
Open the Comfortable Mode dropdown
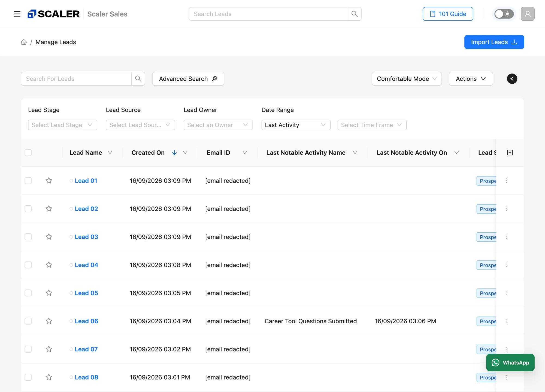(407, 79)
